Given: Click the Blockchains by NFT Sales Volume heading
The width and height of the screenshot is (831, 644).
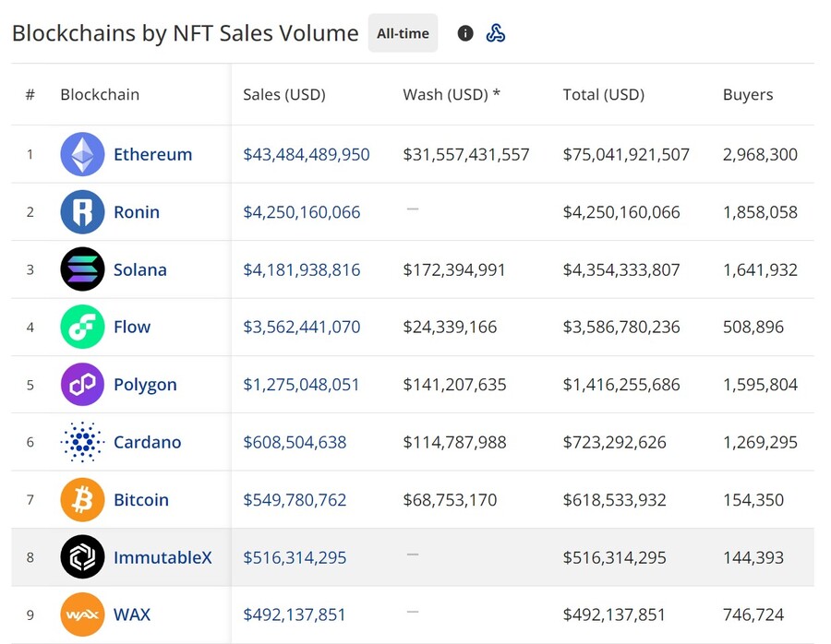Looking at the screenshot, I should (186, 33).
